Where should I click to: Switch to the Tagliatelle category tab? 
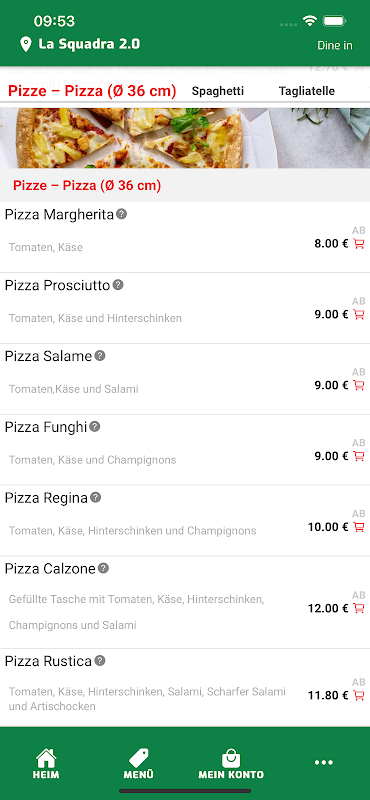coord(307,91)
